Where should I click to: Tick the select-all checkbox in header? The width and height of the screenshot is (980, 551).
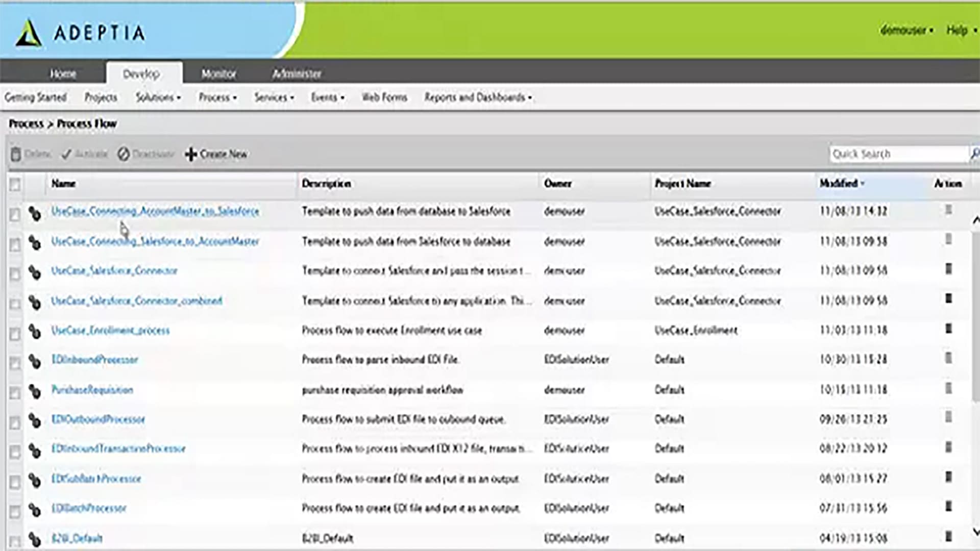point(15,184)
